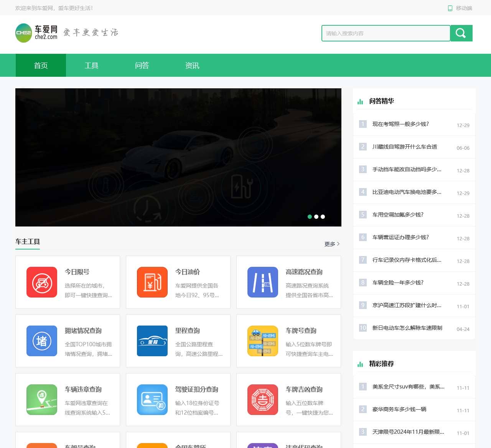
Task: Open question 车辆营运证办理多少钱?
Action: click(x=400, y=237)
